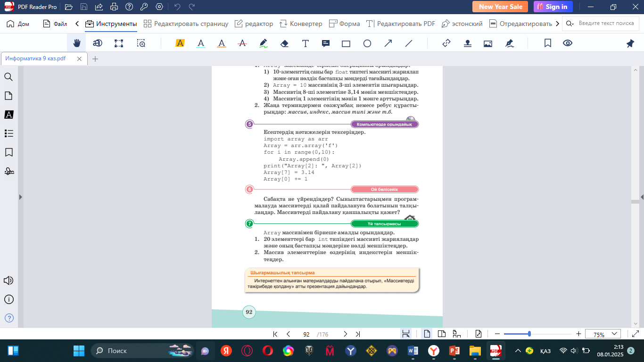This screenshot has height=362, width=644.
Task: Click the New Year Sale button
Action: coord(500,7)
